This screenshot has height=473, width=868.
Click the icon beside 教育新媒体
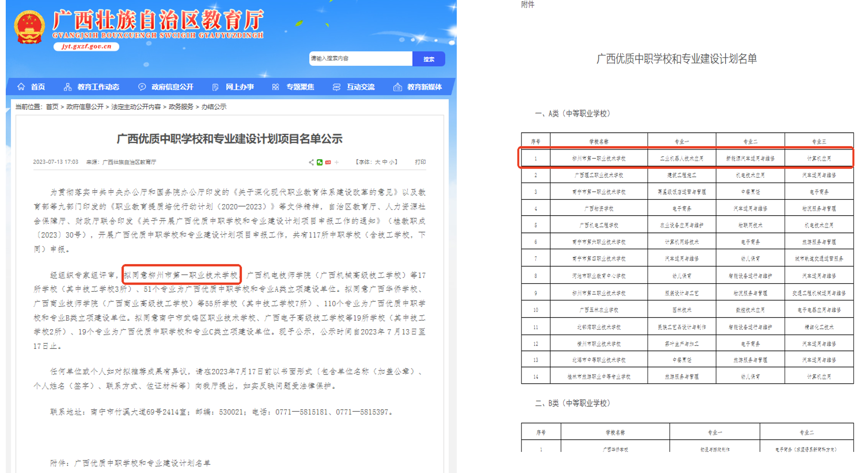pos(397,87)
